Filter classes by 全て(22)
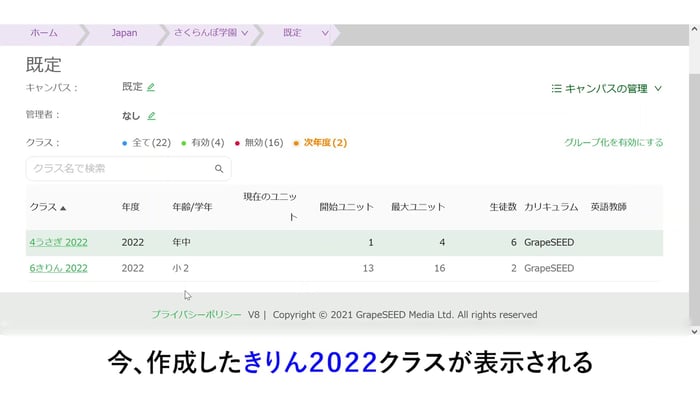 coord(147,142)
